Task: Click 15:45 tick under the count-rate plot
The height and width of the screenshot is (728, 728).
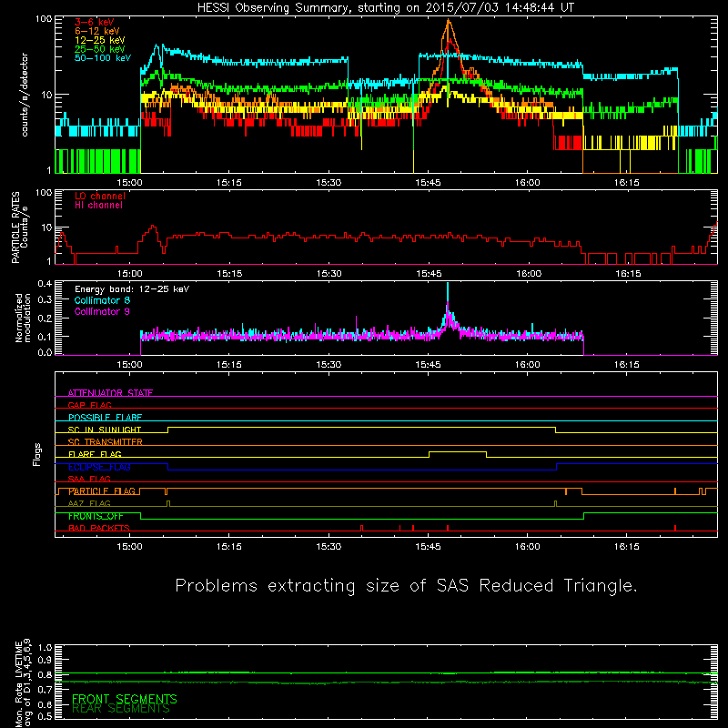Action: [x=428, y=183]
